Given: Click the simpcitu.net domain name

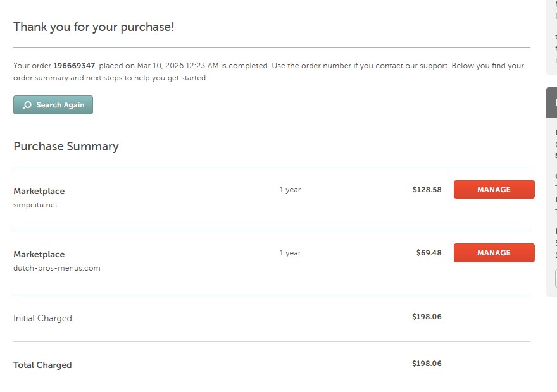Looking at the screenshot, I should tap(35, 205).
